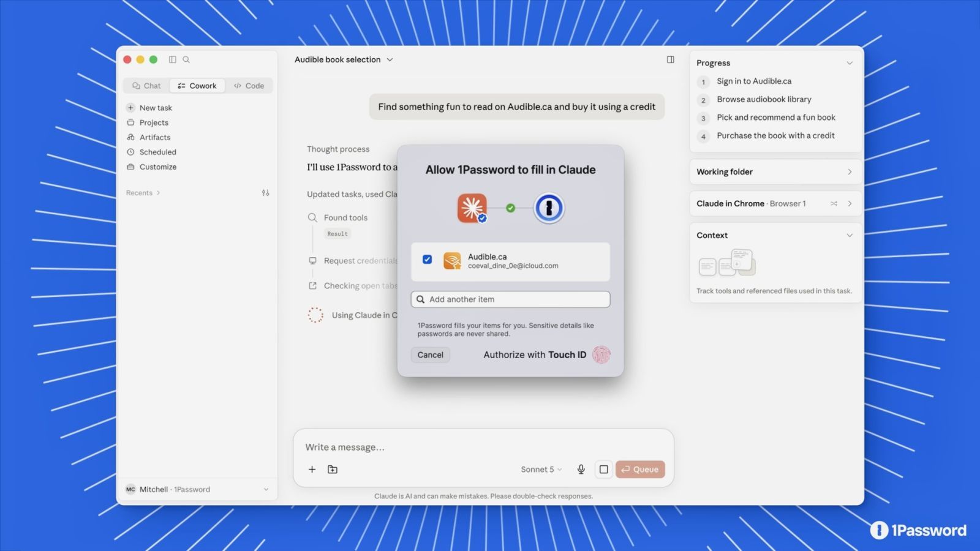Collapse the Context panel

click(850, 235)
